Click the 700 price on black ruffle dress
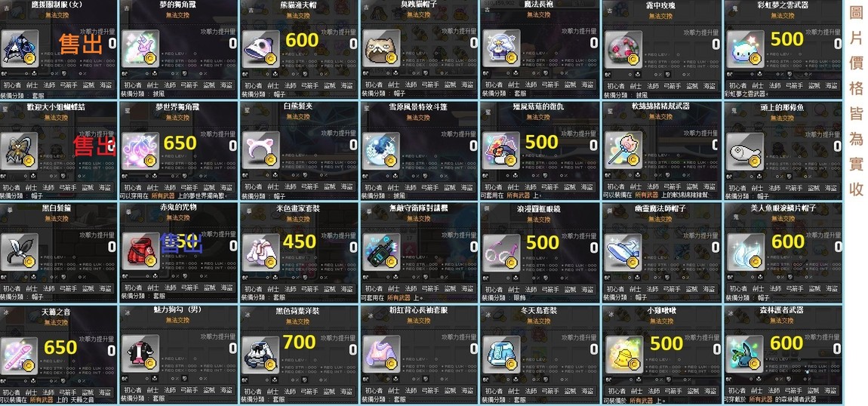 click(299, 343)
